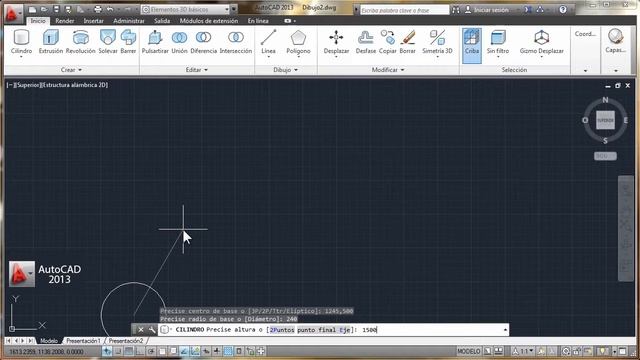Toggle the Criba culling selection button
Image resolution: width=640 pixels, height=360 pixels.
click(472, 45)
